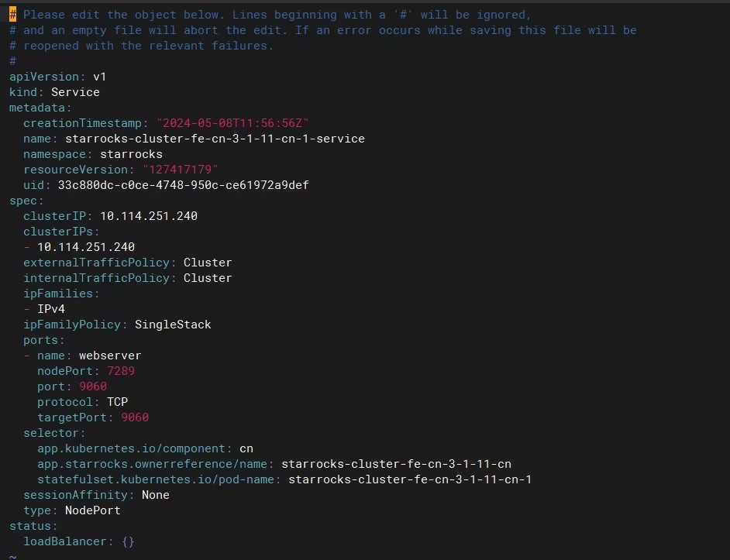Select the service name starrocks-cluster-fe-cn-3-1-11-cn-1-service
The width and height of the screenshot is (730, 560).
[x=215, y=139]
